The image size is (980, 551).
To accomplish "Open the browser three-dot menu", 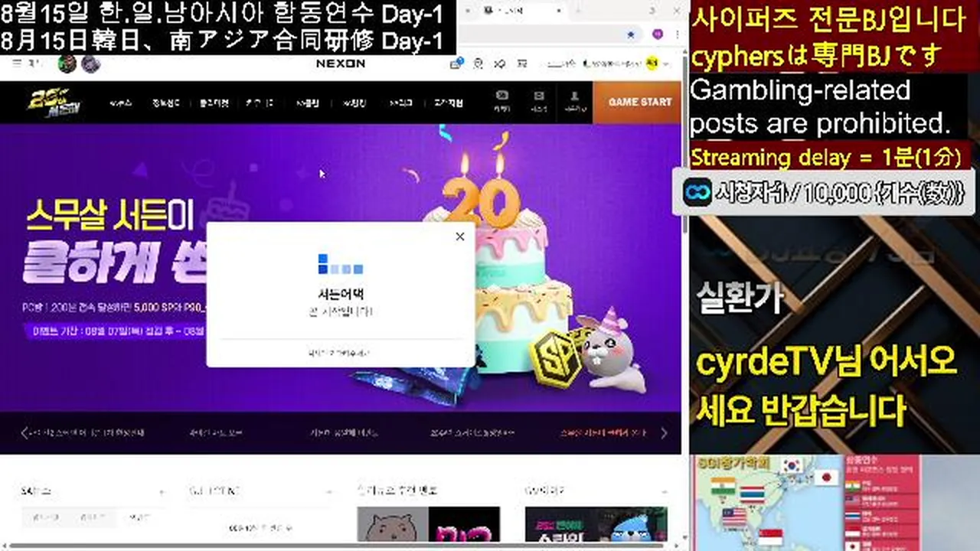I will (x=677, y=34).
